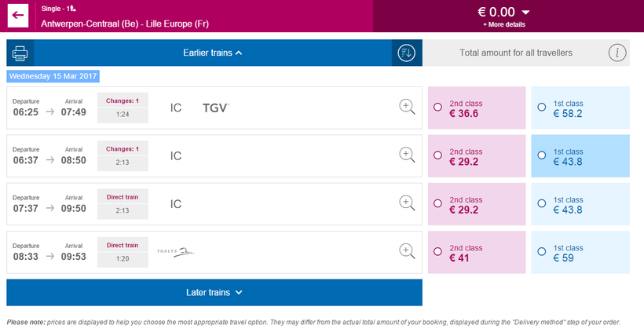Open the total amount info icon

pyautogui.click(x=618, y=53)
